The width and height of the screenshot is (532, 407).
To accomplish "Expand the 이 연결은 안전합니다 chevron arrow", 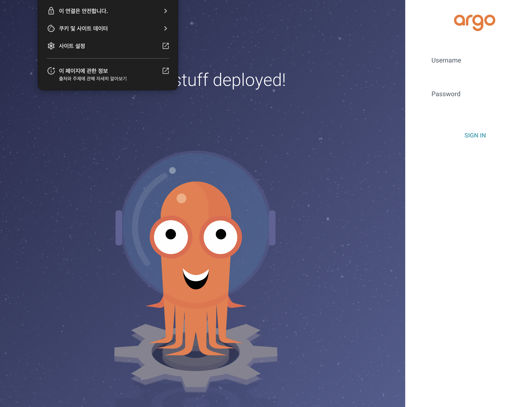I will (165, 11).
